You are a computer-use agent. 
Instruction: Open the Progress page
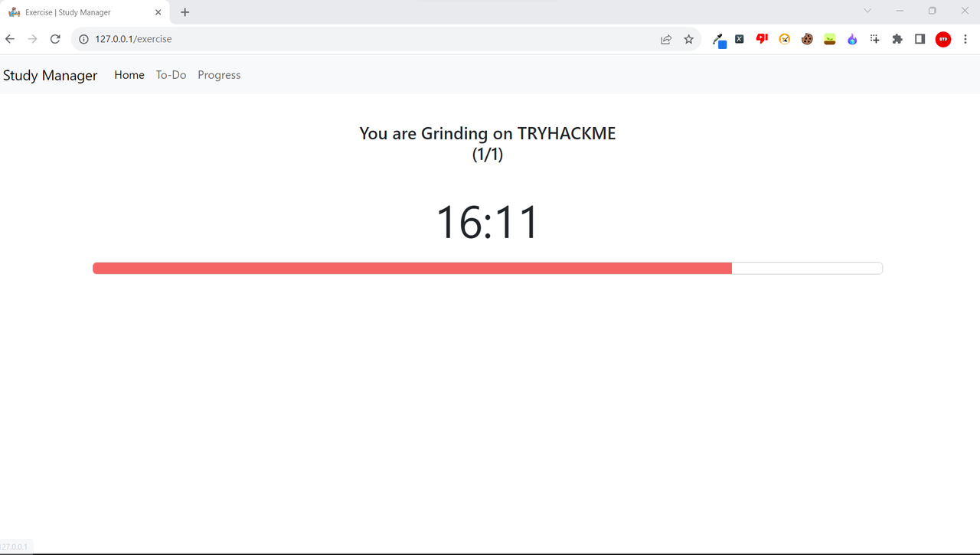[219, 75]
